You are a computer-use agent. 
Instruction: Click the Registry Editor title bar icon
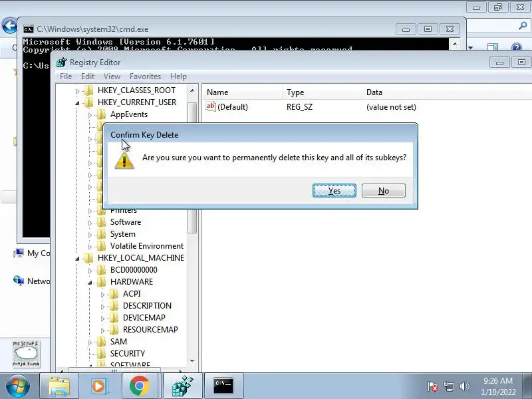[x=61, y=63]
